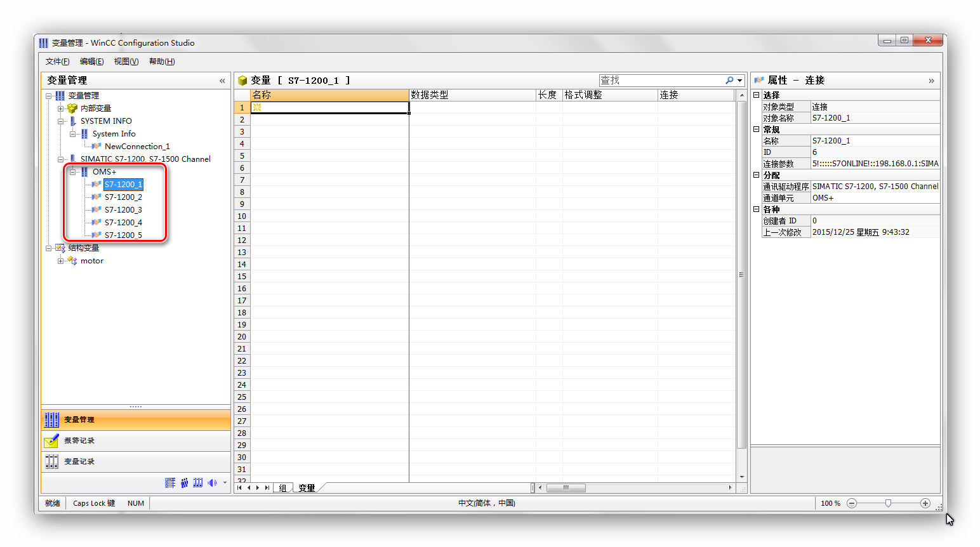This screenshot has height=547, width=980.
Task: Collapse the 属性 properties pane
Action: pos(931,81)
